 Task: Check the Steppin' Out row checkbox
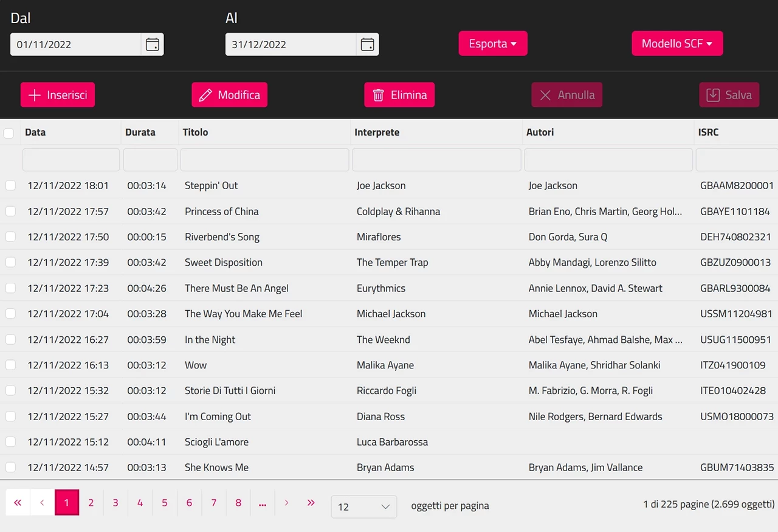10,185
